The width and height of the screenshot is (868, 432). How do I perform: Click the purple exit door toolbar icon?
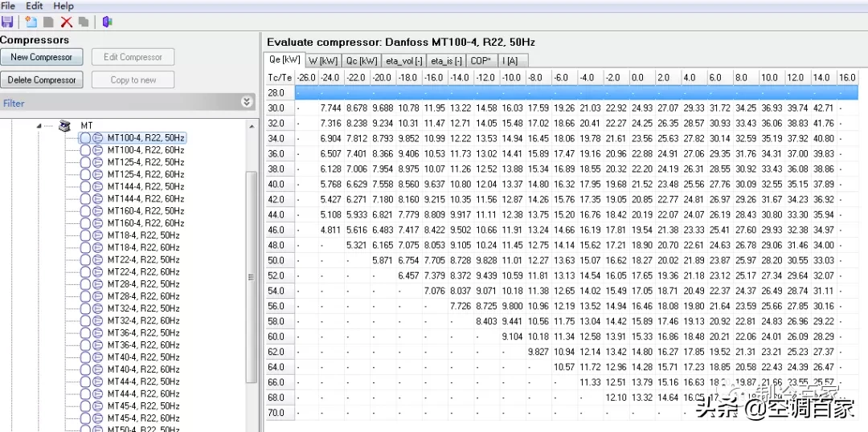pyautogui.click(x=108, y=22)
